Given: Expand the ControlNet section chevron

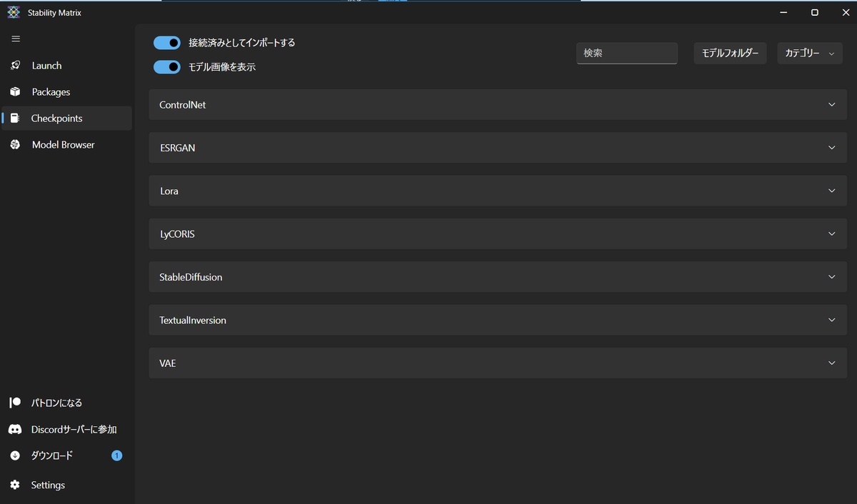Looking at the screenshot, I should click(x=832, y=104).
